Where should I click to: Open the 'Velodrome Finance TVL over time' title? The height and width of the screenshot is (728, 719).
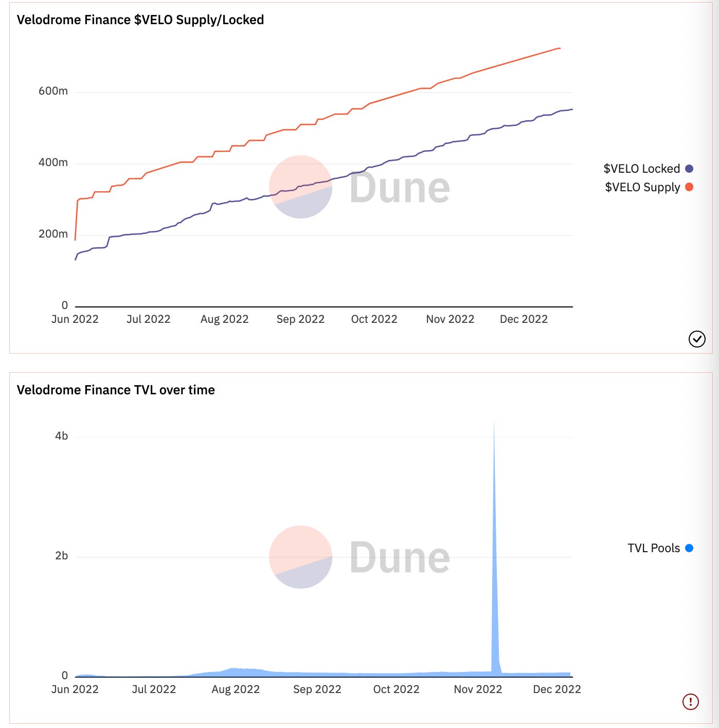pos(116,390)
